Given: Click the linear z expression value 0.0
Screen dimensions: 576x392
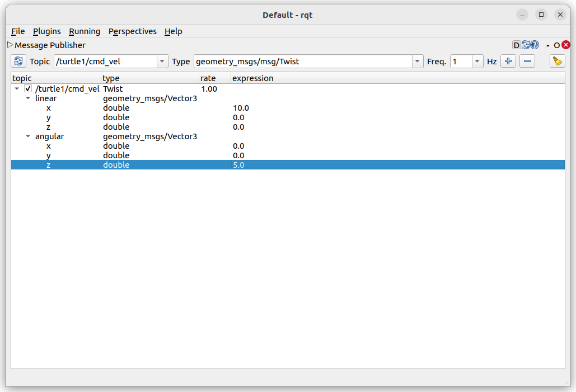Looking at the screenshot, I should coord(239,127).
